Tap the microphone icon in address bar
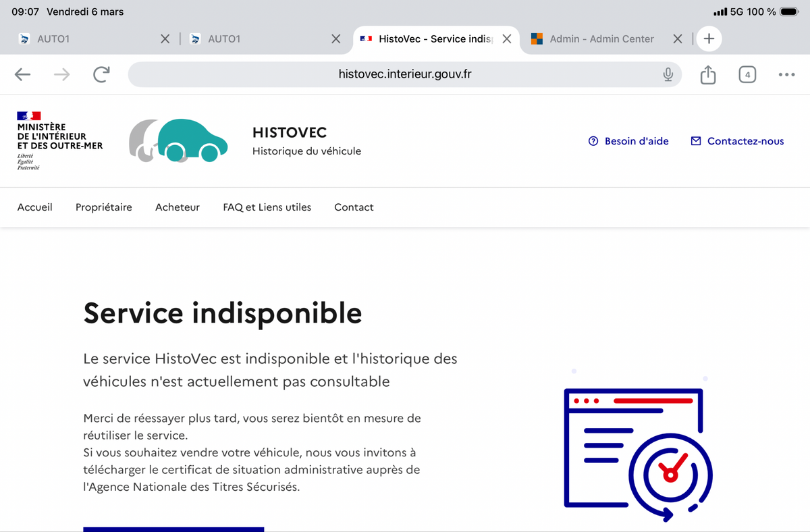Screen dimensions: 810x532 [x=668, y=74]
